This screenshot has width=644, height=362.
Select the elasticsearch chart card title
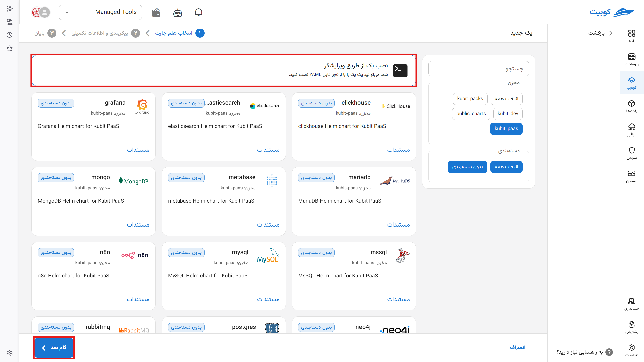click(x=223, y=103)
